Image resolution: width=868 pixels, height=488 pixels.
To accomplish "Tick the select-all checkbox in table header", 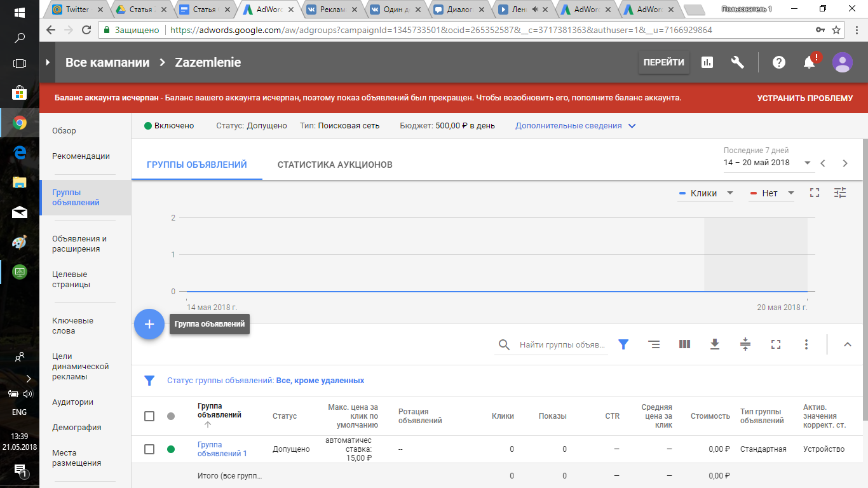I will (x=149, y=416).
